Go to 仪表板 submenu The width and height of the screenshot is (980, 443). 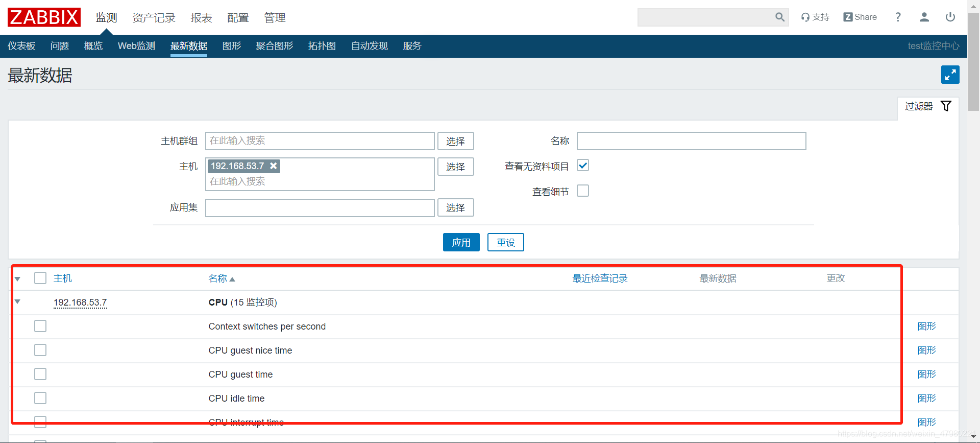coord(21,46)
